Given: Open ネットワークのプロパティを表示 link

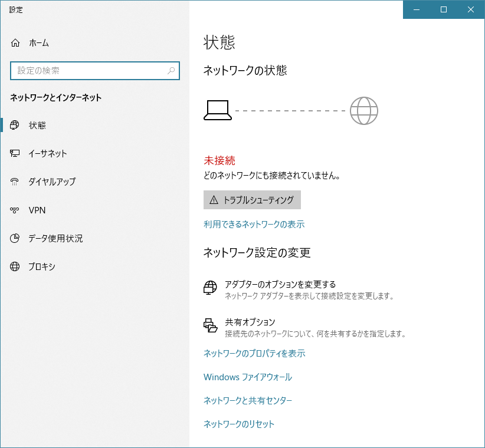Looking at the screenshot, I should pos(254,354).
